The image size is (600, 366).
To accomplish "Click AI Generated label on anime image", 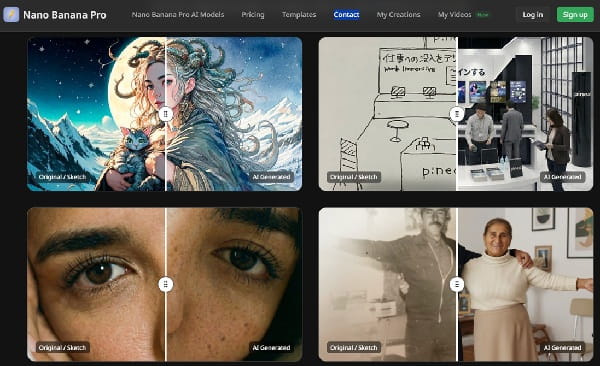I will (271, 177).
